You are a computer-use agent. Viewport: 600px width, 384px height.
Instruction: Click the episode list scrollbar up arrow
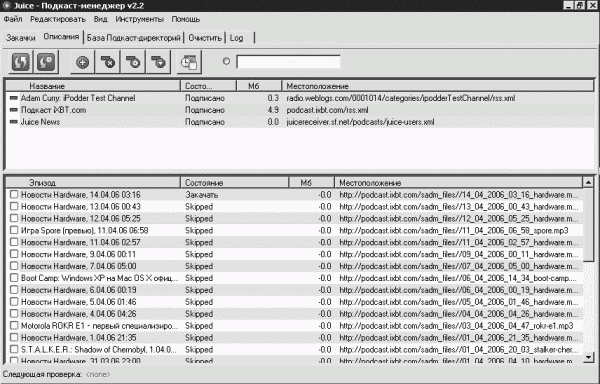589,182
